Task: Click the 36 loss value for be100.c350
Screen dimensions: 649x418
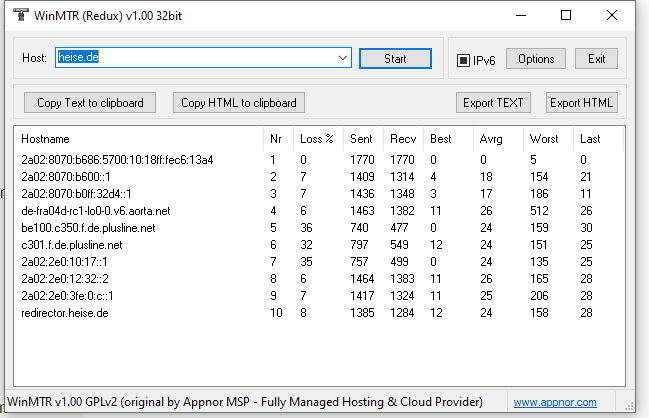Action: click(306, 228)
